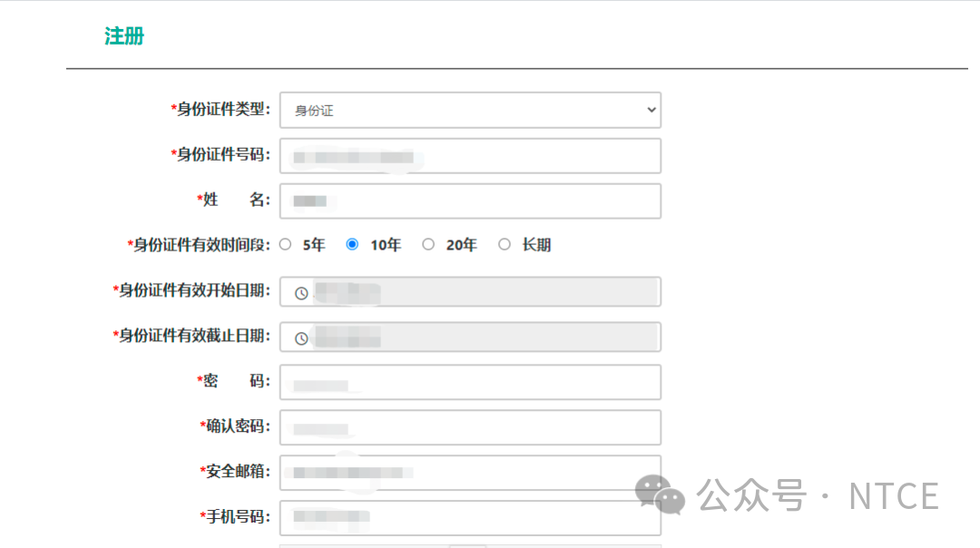Click the 身份证件类型 field label
Image resolution: width=980 pixels, height=548 pixels.
click(x=223, y=109)
